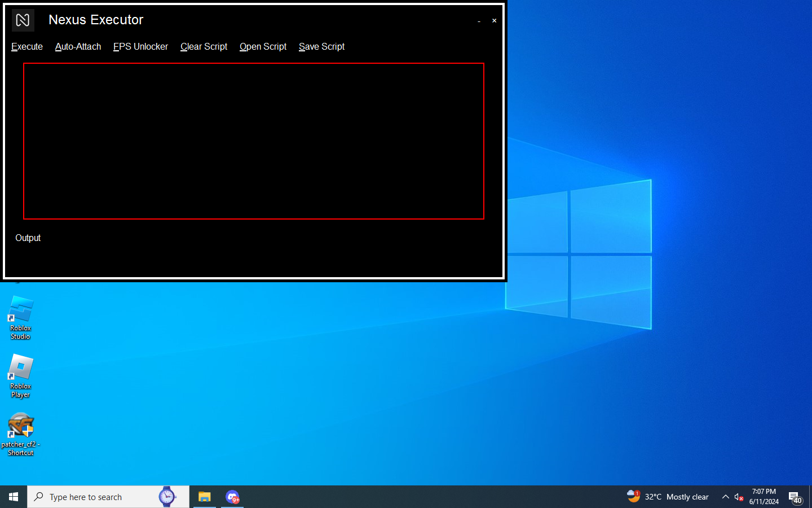Click the Nexus Executor logo icon
812x508 pixels.
pos(23,20)
